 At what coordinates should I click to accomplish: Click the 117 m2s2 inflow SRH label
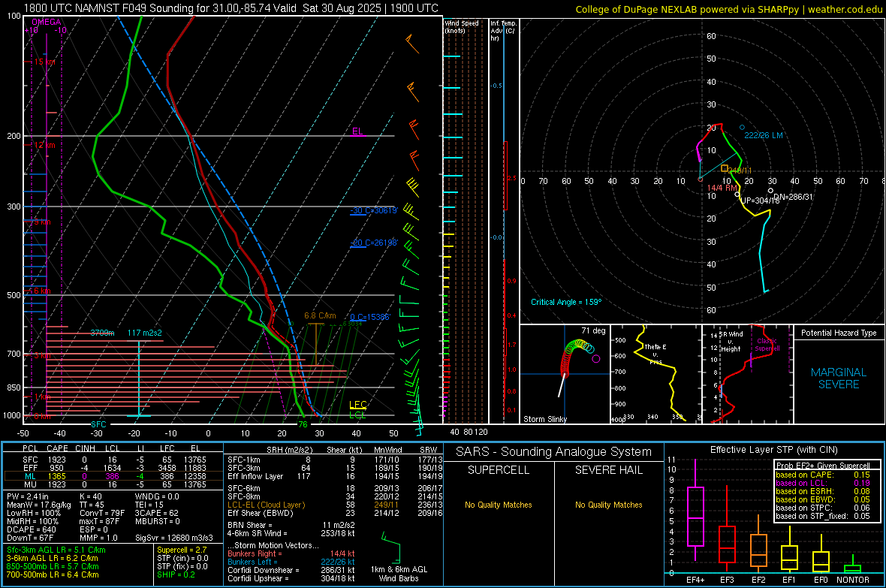click(x=145, y=333)
